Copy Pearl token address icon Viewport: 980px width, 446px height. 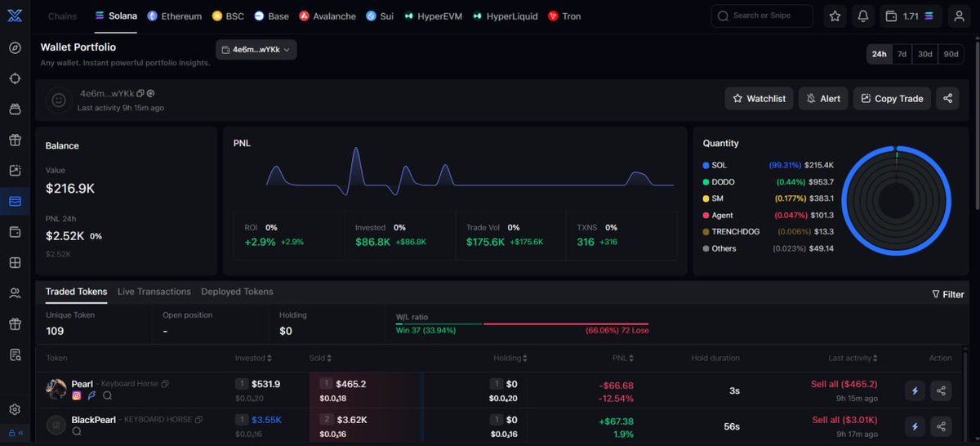165,384
